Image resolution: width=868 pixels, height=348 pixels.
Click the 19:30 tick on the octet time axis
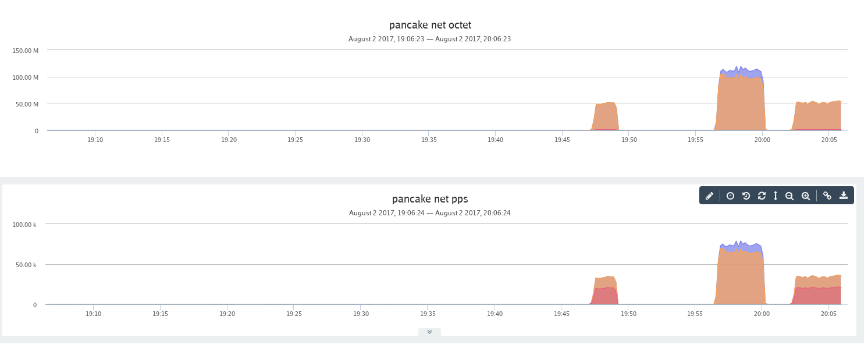(x=362, y=140)
